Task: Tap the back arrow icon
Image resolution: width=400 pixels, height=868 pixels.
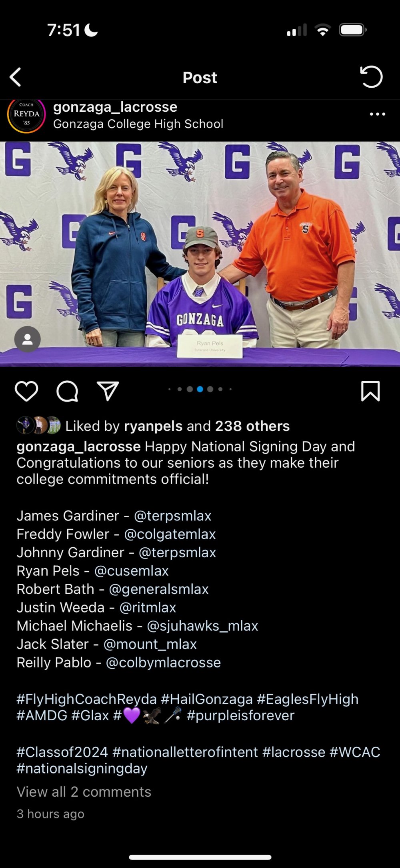Action: click(x=16, y=77)
